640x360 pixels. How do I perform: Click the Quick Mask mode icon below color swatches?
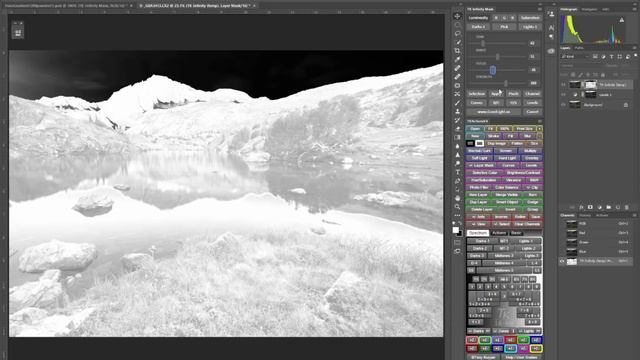(x=458, y=242)
